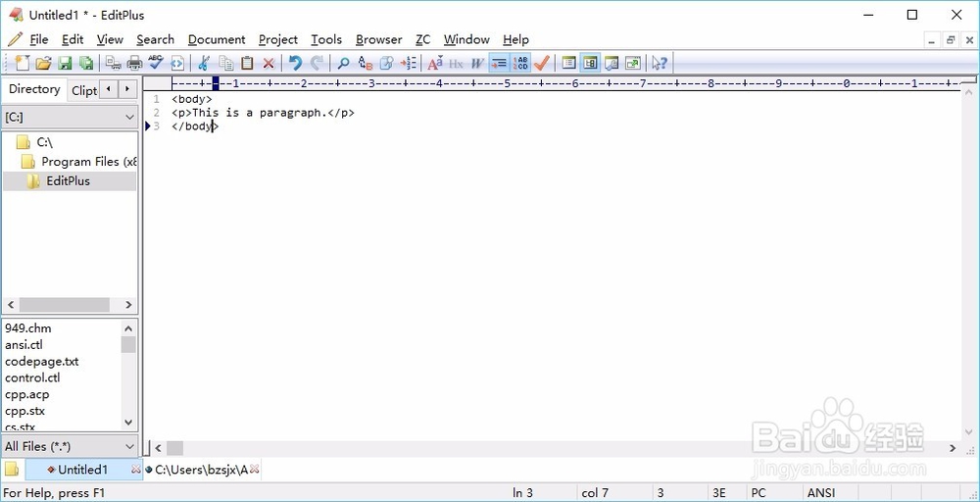This screenshot has width=980, height=502.
Task: Switch to the Directory side tab
Action: click(x=34, y=89)
